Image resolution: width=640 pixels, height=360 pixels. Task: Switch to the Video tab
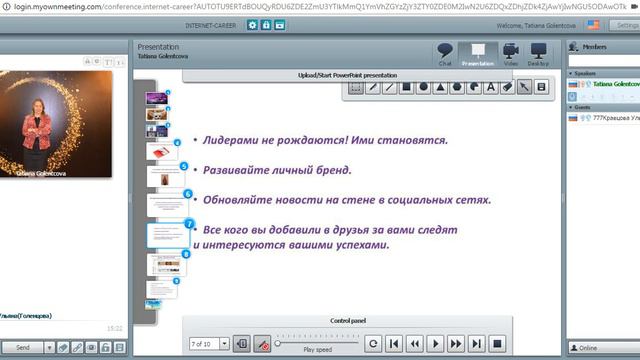pos(511,55)
